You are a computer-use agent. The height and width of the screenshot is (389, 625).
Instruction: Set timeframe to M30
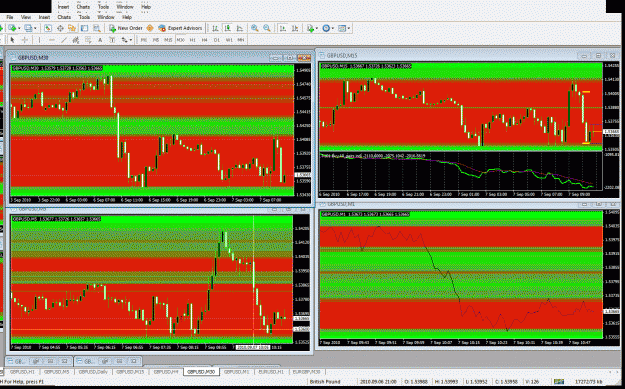point(181,40)
